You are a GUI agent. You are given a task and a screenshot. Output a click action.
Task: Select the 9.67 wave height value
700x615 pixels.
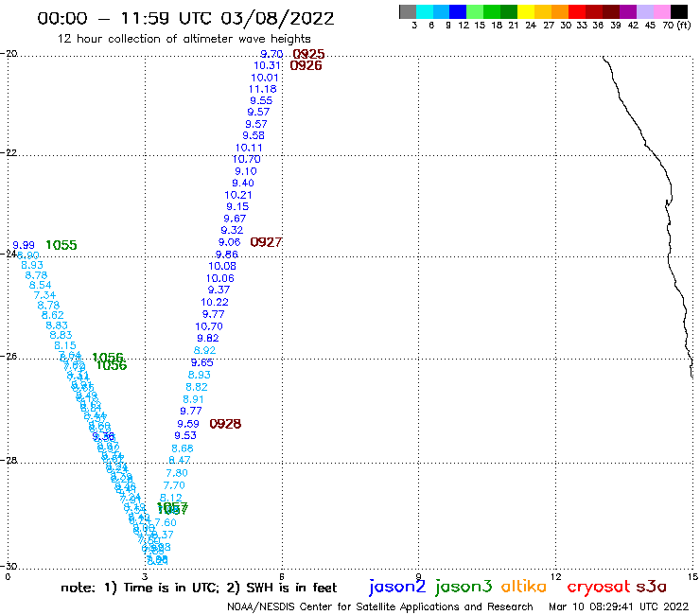point(235,219)
